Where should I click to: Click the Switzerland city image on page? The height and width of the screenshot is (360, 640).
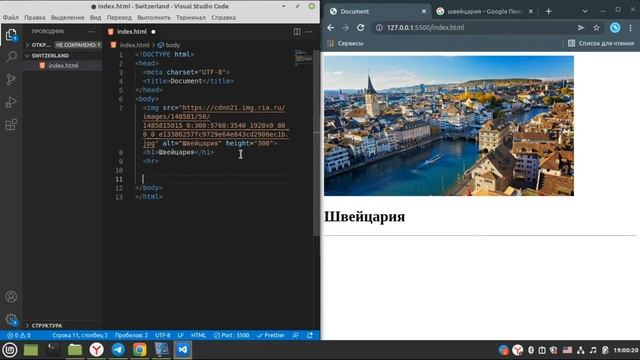(449, 126)
